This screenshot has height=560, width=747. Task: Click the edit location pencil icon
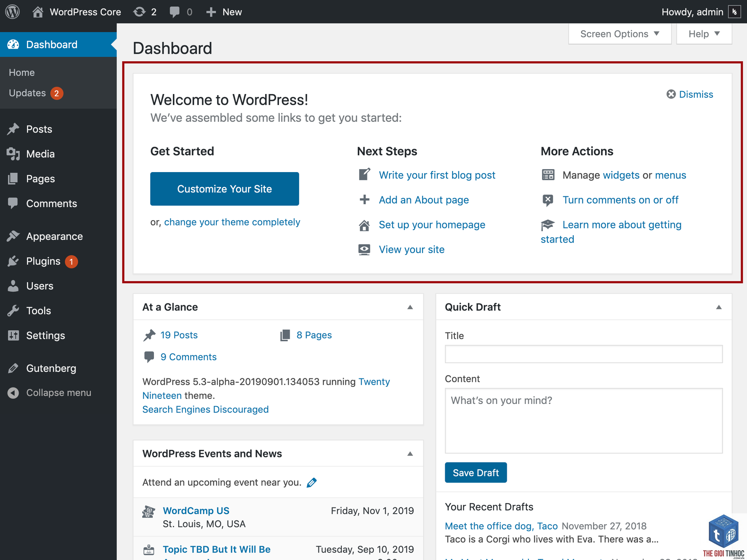click(x=311, y=483)
